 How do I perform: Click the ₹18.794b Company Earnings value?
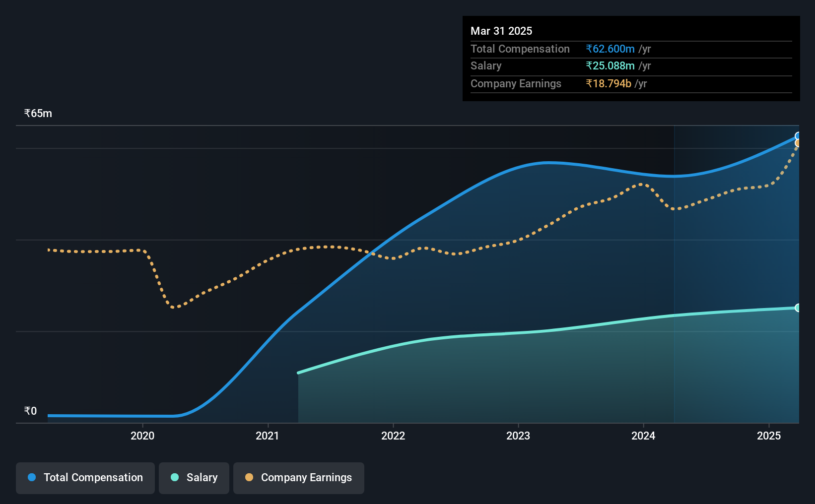[x=609, y=83]
